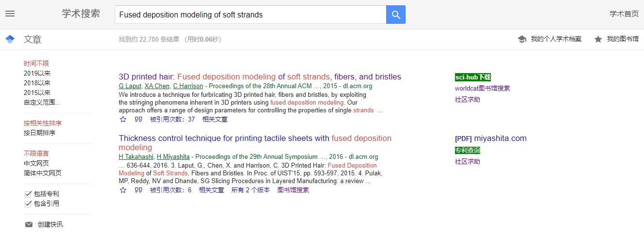Cite the 3D printed hair article
644x233 pixels.
139,119
